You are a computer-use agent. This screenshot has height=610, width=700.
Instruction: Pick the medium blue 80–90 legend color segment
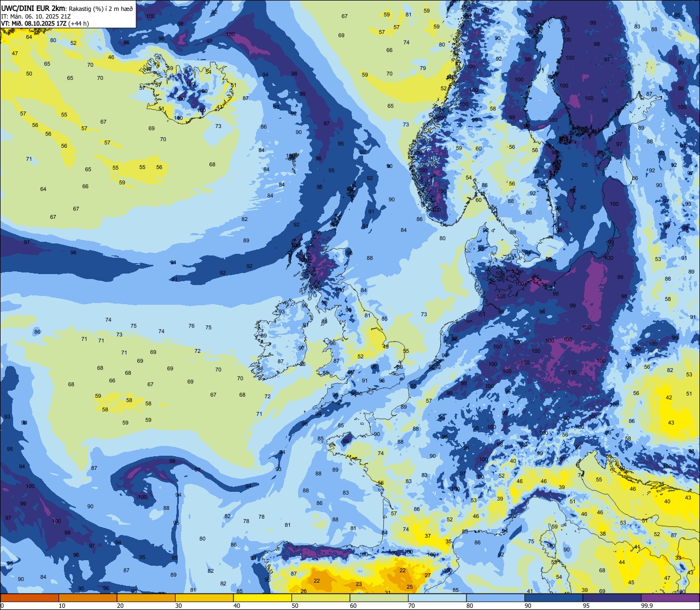coord(495,597)
